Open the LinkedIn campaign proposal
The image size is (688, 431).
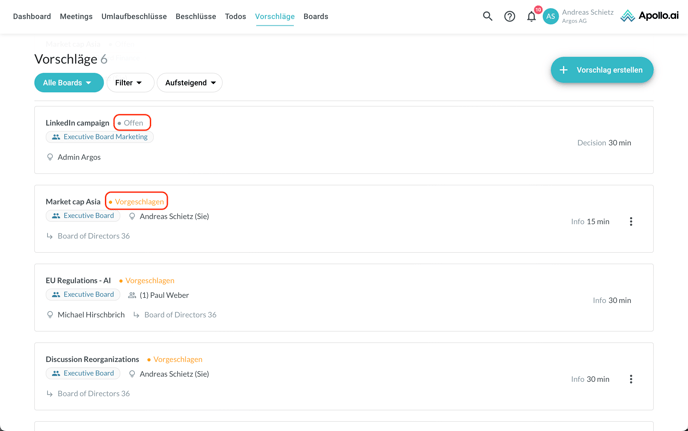(x=77, y=123)
